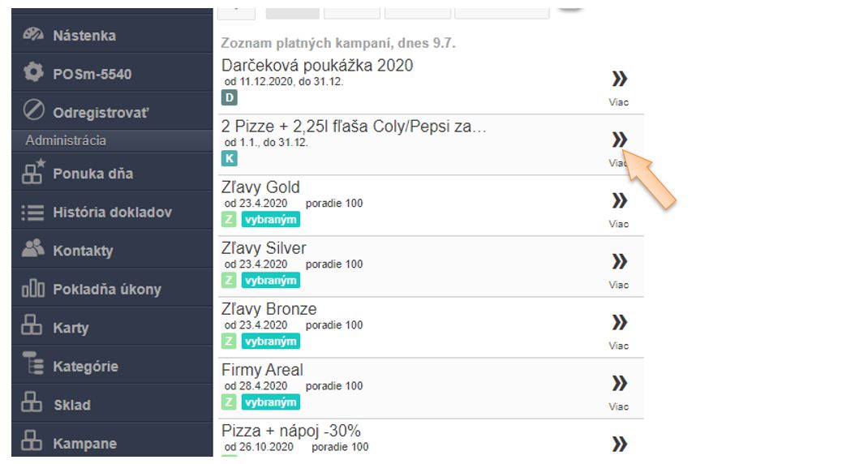
Task: Expand the 2 Pizze campaign Viac arrow
Action: click(619, 140)
